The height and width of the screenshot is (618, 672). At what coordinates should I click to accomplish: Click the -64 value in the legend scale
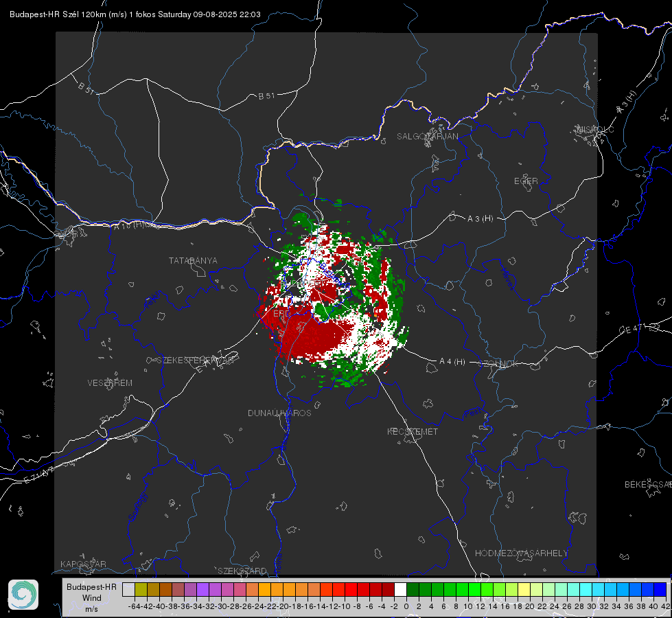[x=135, y=606]
